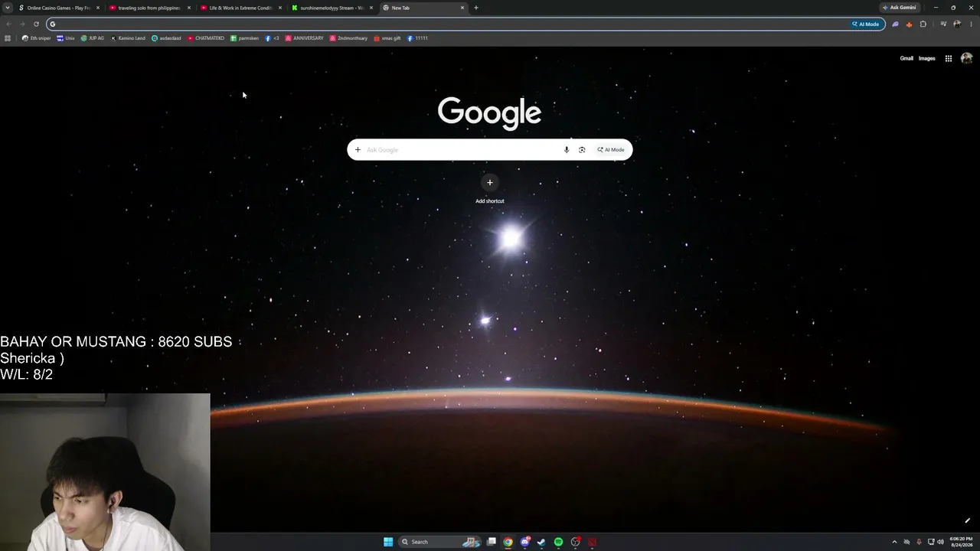The image size is (980, 551).
Task: Click AI Mode in the address bar
Action: [x=866, y=24]
